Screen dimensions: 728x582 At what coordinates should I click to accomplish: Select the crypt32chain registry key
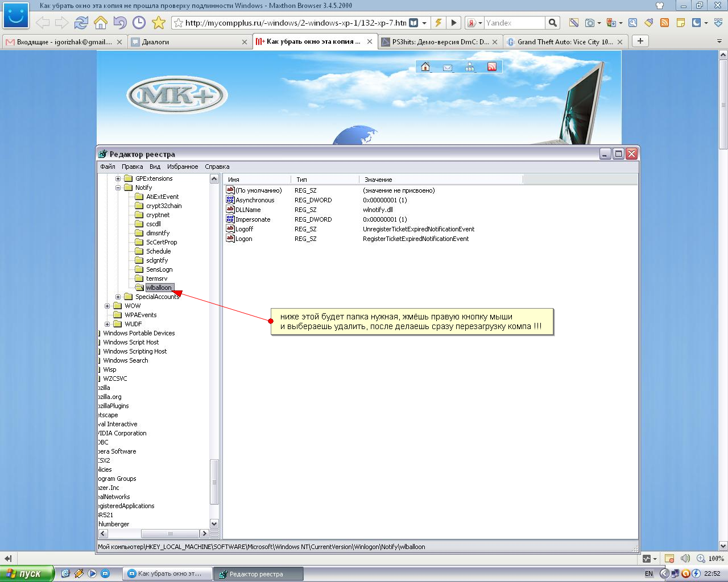(x=164, y=206)
